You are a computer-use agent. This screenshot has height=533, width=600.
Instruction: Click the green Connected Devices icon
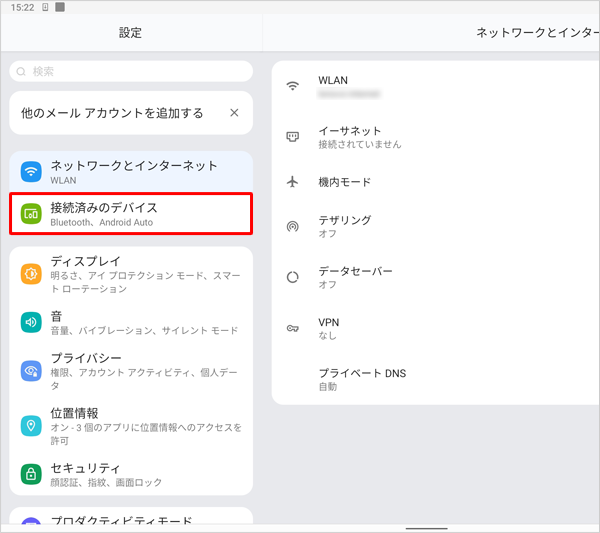[x=31, y=214]
